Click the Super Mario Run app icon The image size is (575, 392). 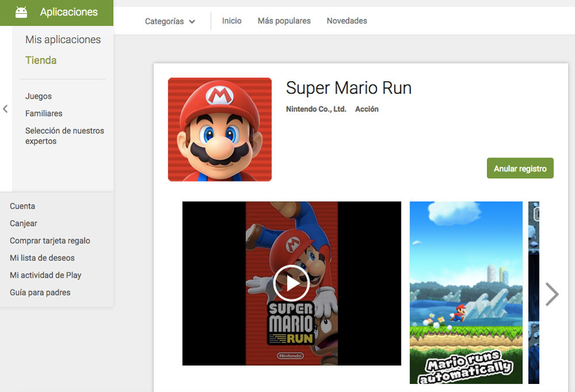tap(220, 129)
